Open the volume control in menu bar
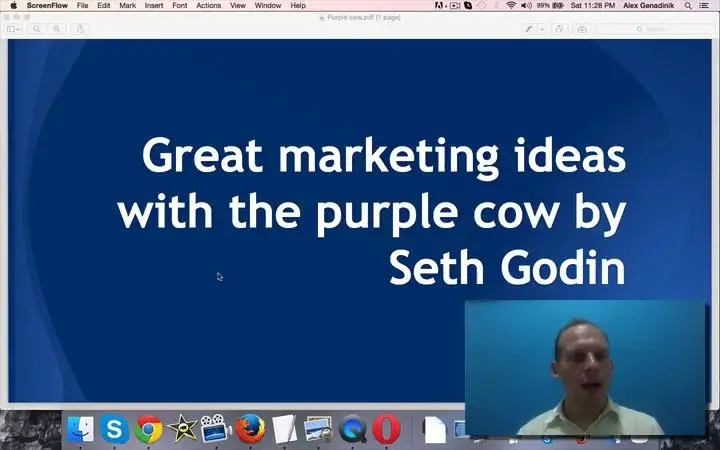 click(x=526, y=6)
